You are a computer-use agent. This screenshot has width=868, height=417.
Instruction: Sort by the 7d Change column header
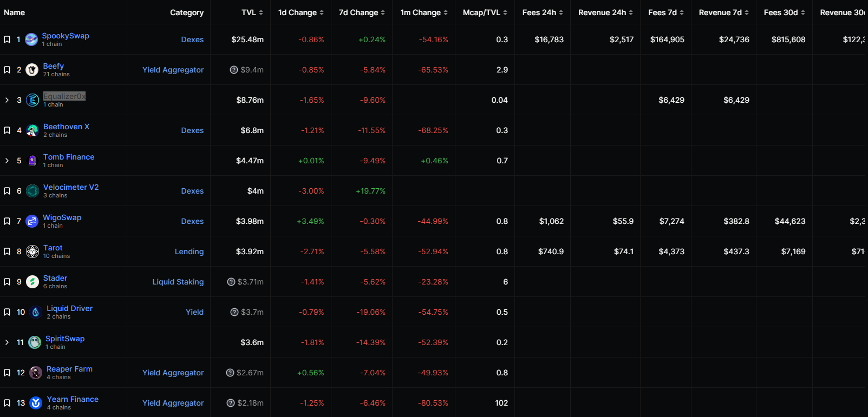362,12
